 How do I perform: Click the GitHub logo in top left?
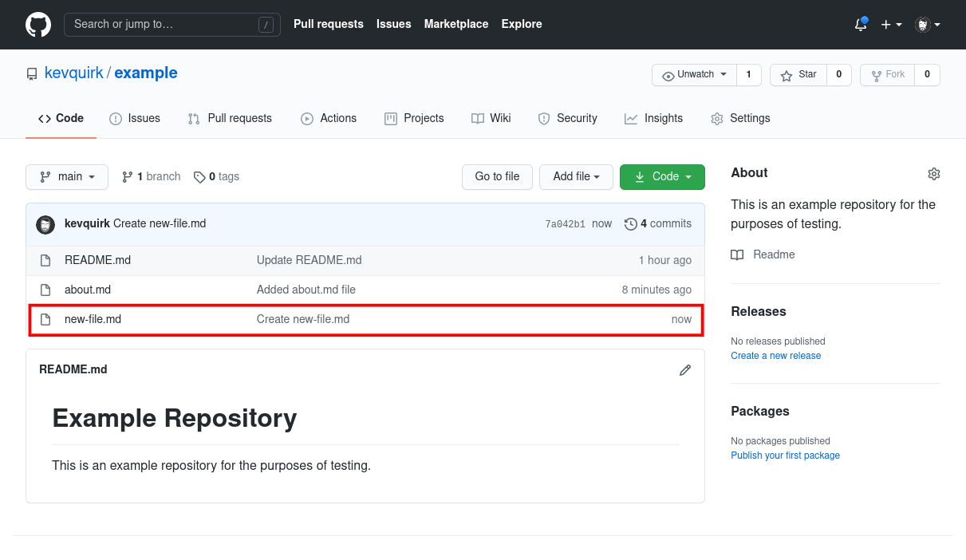point(37,24)
